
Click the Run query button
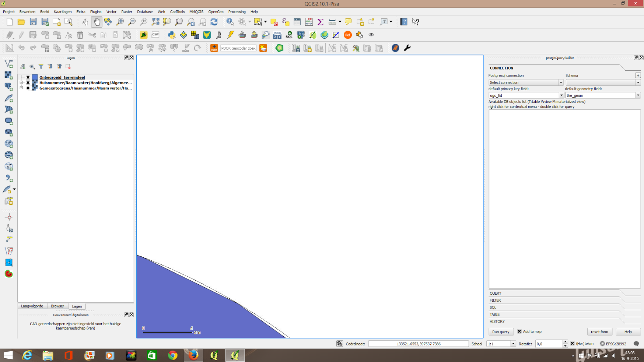tap(501, 332)
